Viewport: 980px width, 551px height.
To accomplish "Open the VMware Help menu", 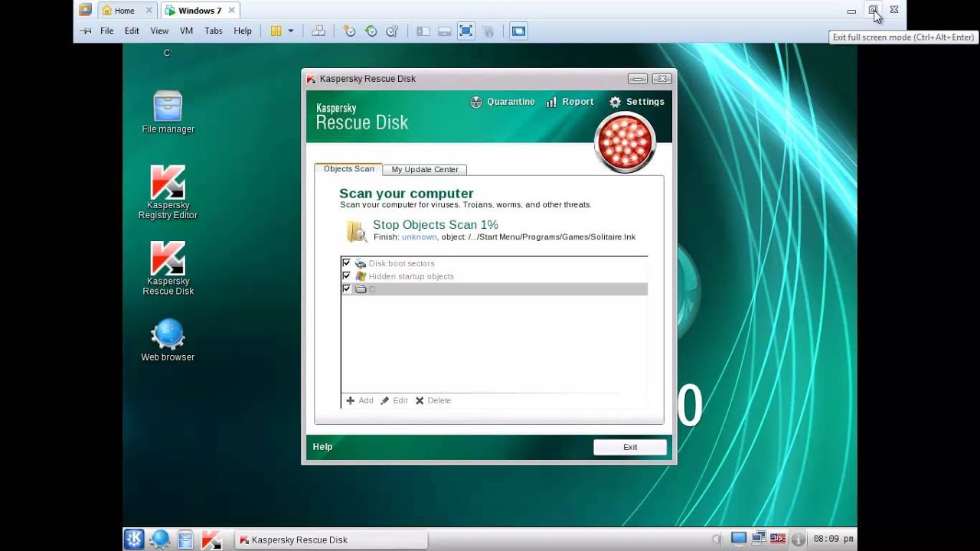I will click(x=243, y=31).
